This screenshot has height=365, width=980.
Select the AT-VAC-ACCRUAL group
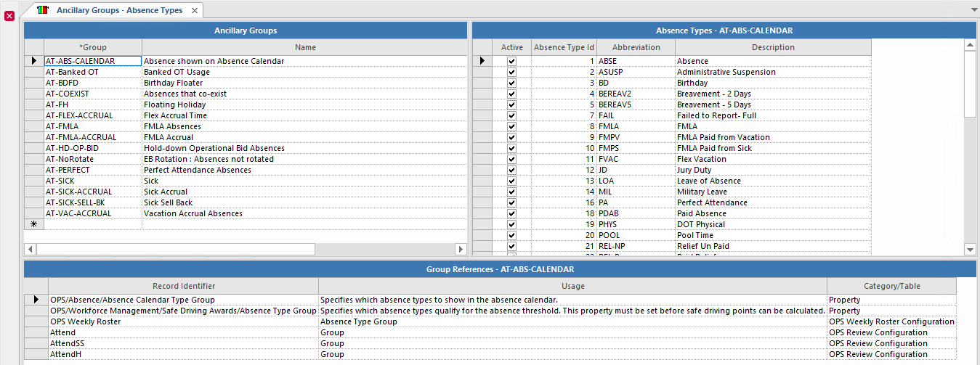[x=93, y=213]
